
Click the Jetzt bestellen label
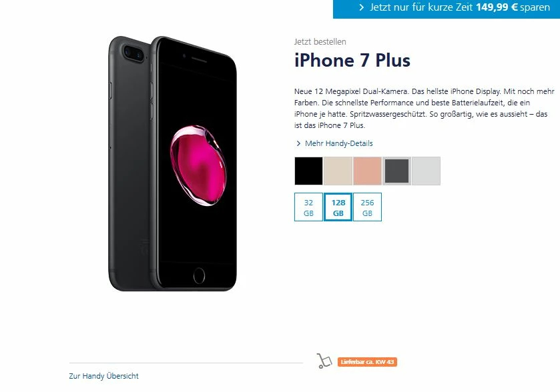coord(320,42)
